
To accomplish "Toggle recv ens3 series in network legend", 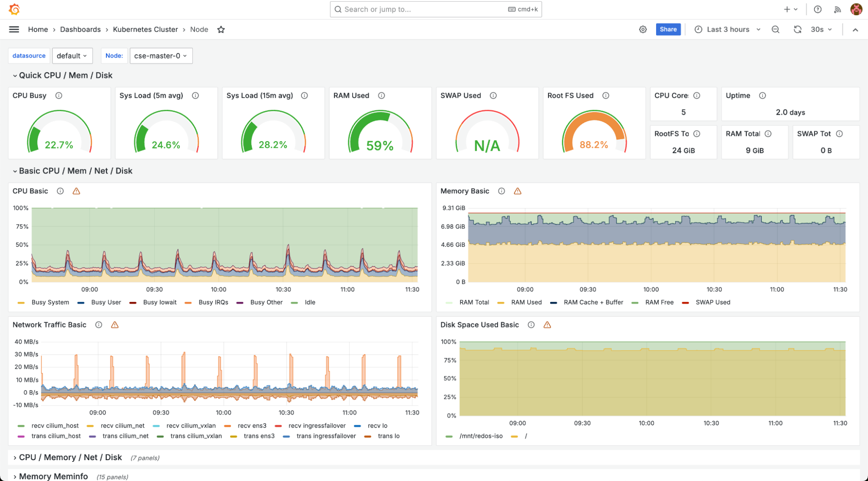I will point(252,426).
